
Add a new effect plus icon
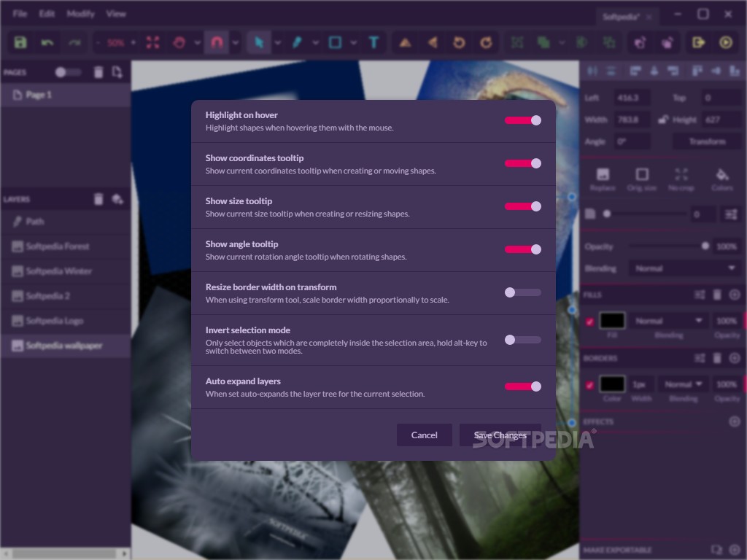[x=735, y=421]
